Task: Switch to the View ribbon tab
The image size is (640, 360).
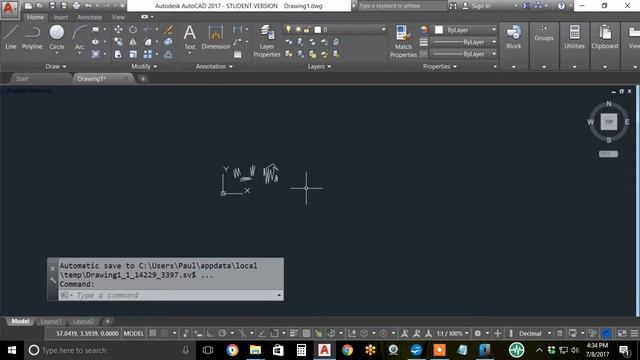Action: pyautogui.click(x=118, y=17)
